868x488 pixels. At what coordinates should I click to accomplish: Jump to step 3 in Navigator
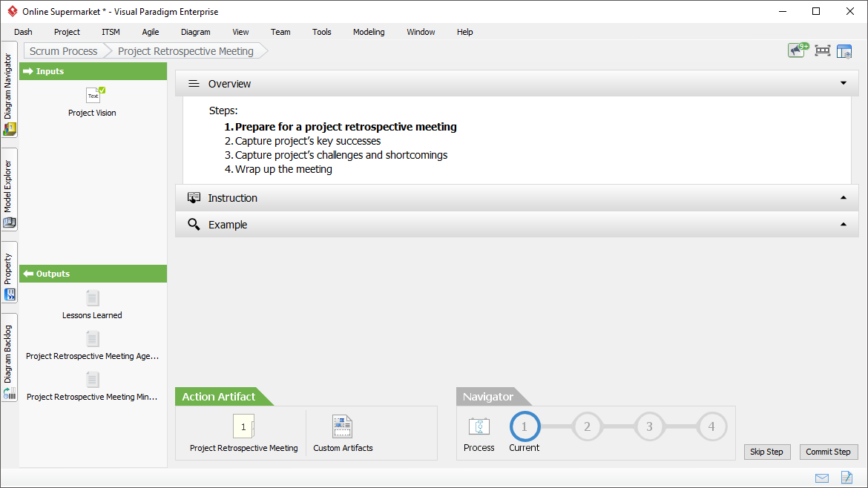click(649, 426)
